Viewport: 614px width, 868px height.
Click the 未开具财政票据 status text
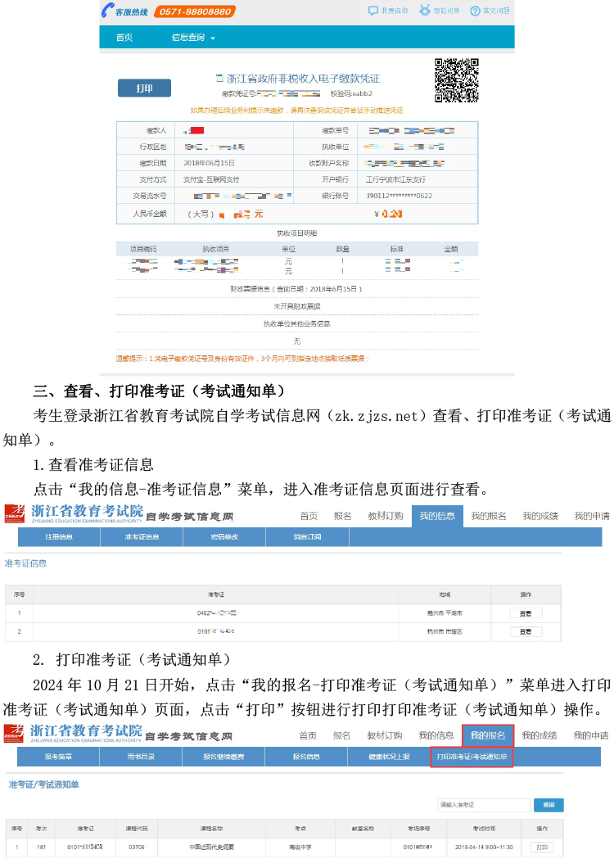pyautogui.click(x=296, y=307)
